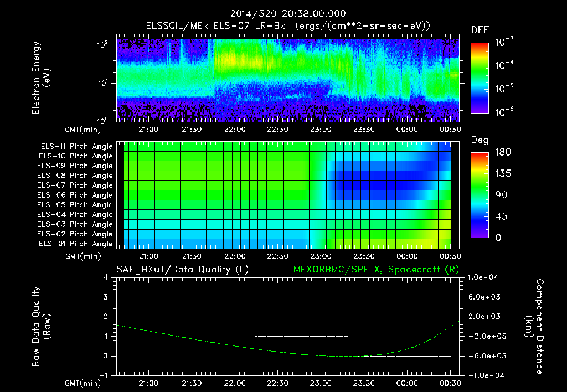
Task: Click GMT(min) label under pitch angle panel
Action: click(83, 257)
